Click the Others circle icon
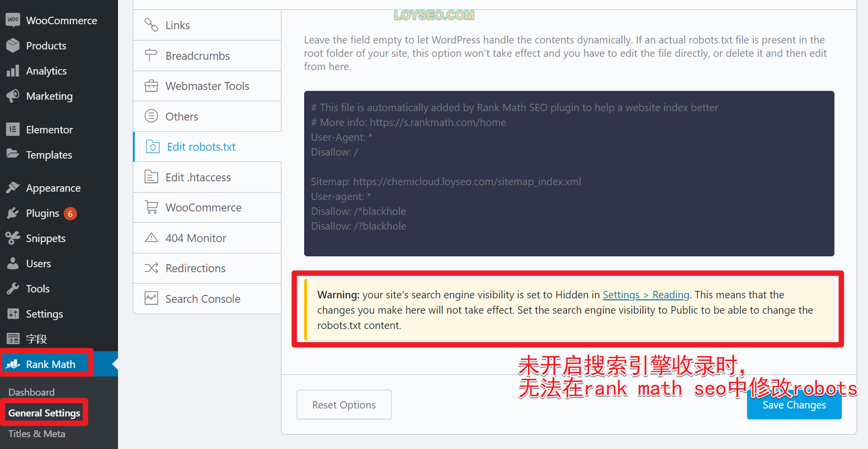 tap(151, 116)
